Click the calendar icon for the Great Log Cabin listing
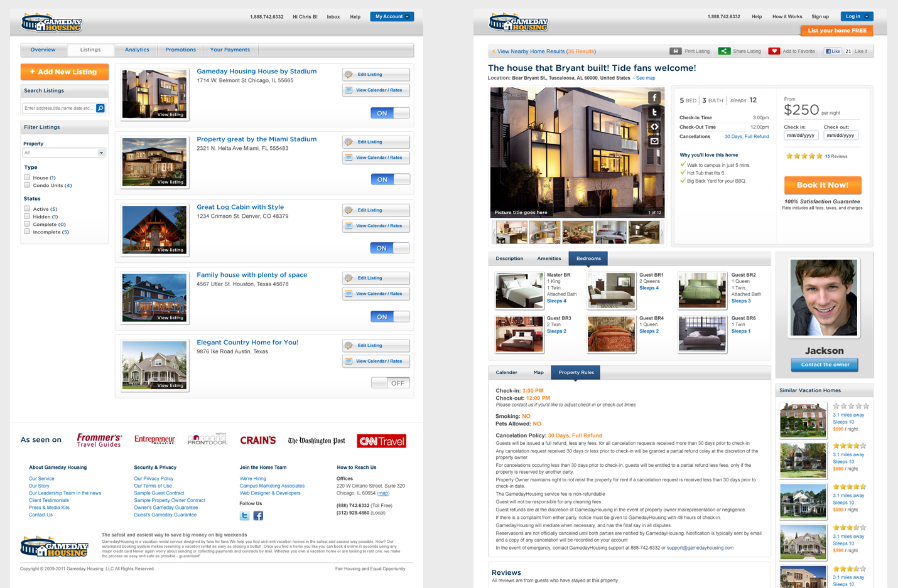Image resolution: width=898 pixels, height=588 pixels. coord(349,226)
